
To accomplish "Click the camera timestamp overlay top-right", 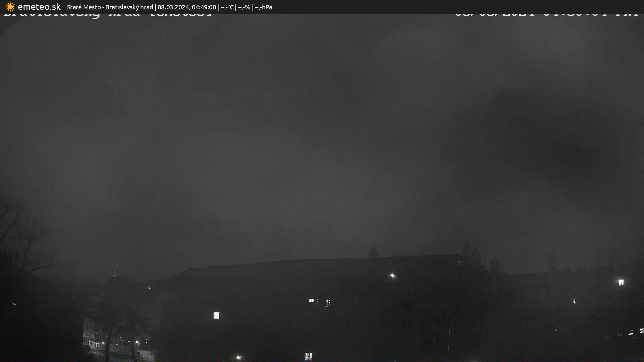I will 546,15.
